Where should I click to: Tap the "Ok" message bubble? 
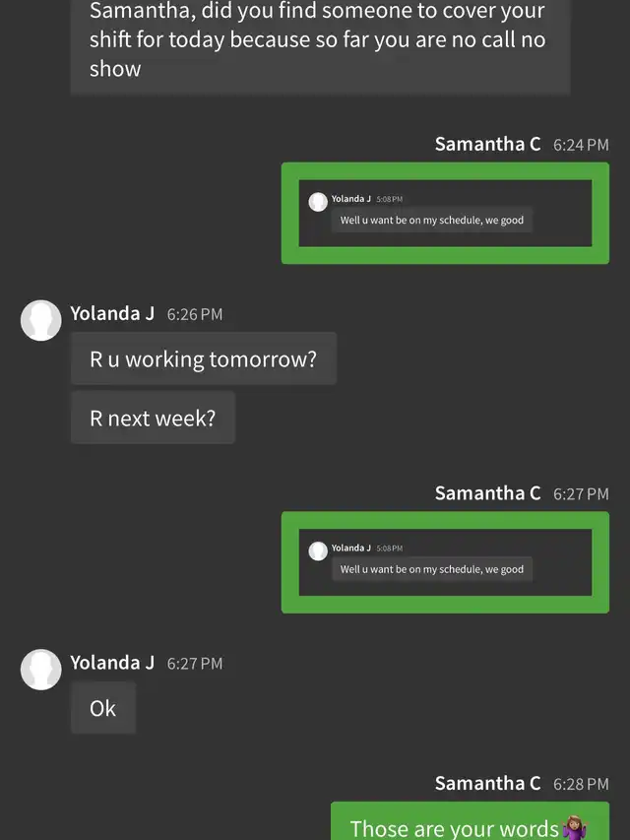(102, 708)
